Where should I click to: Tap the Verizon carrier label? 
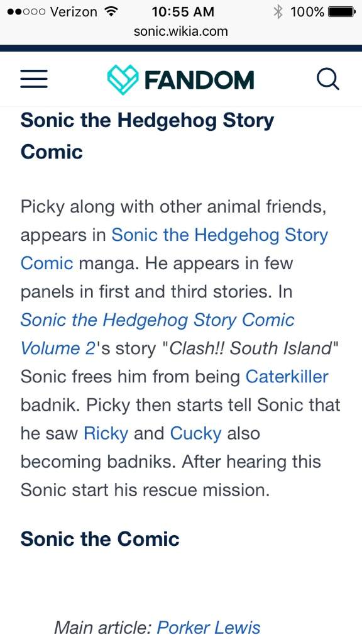pyautogui.click(x=74, y=12)
